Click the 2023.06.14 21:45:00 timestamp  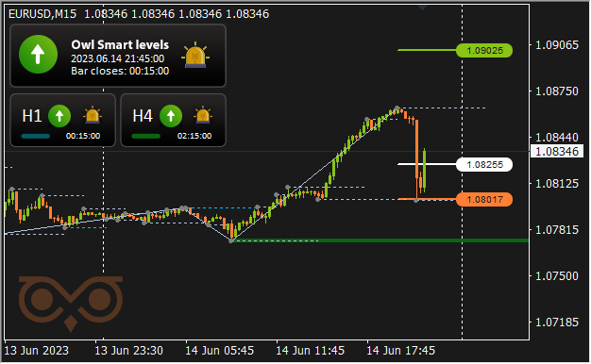tap(118, 58)
